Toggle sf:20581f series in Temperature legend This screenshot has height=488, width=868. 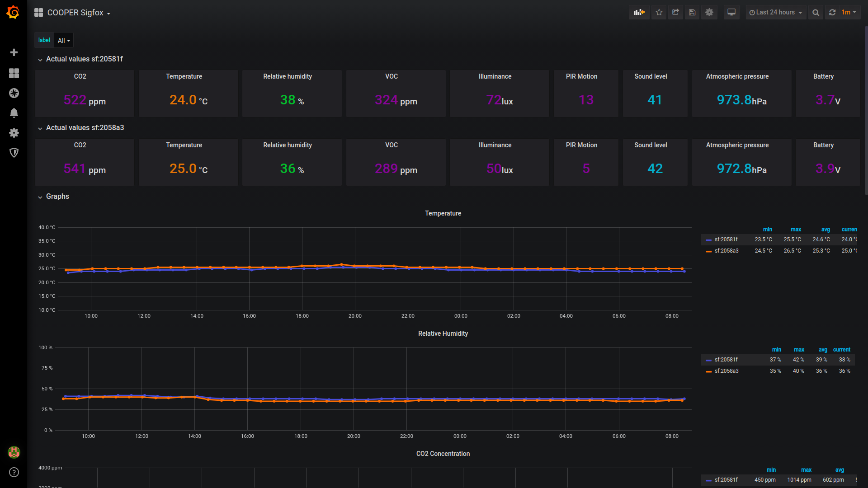[x=726, y=239]
